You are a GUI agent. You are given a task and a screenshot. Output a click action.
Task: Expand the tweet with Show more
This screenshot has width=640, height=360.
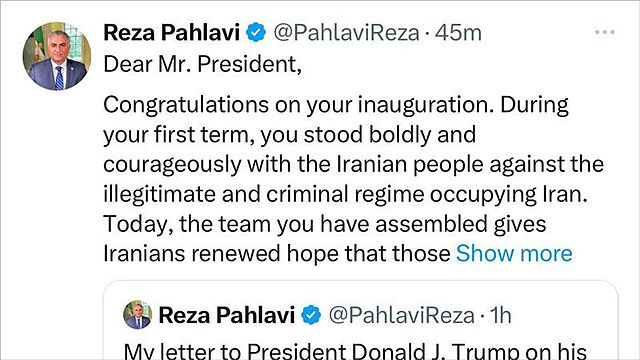[x=514, y=253]
